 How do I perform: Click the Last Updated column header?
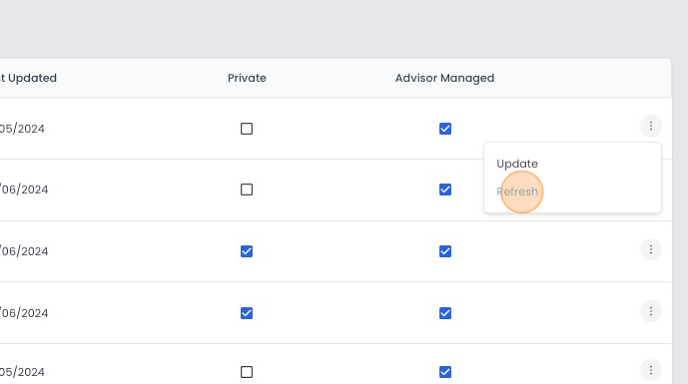point(28,78)
